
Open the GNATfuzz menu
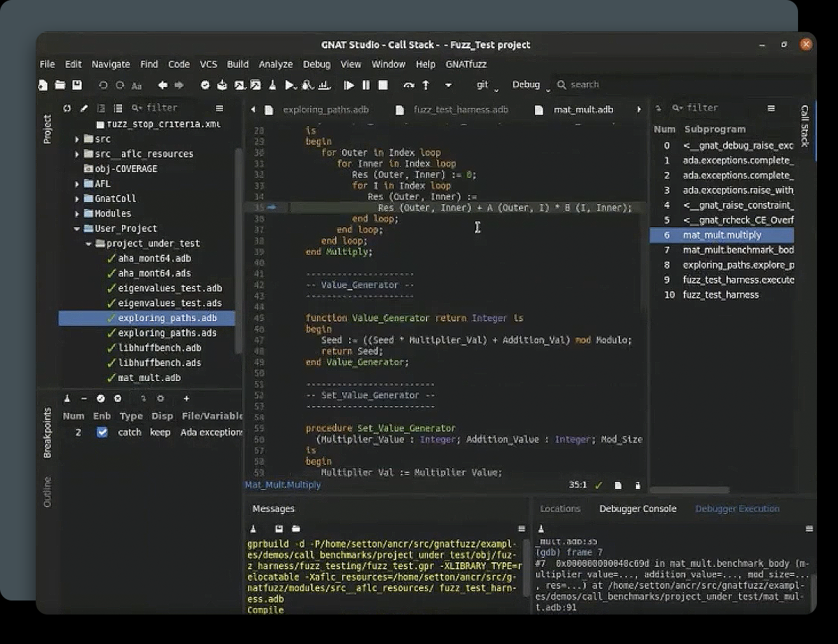466,64
